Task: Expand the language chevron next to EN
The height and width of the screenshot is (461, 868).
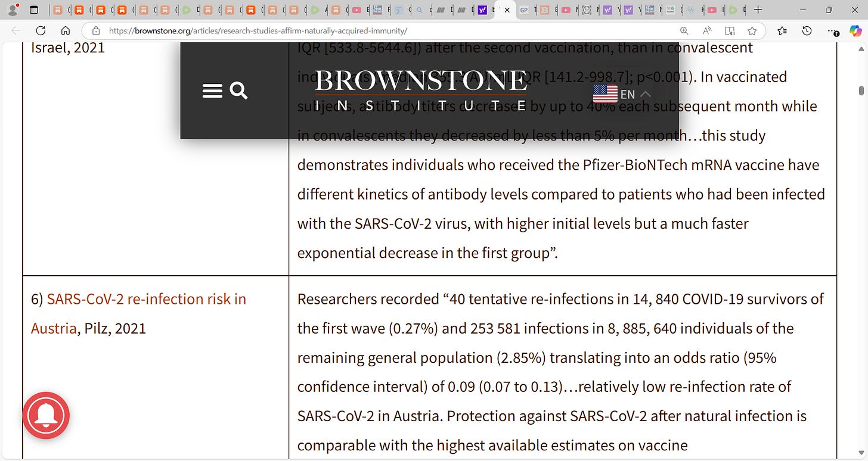Action: (645, 94)
